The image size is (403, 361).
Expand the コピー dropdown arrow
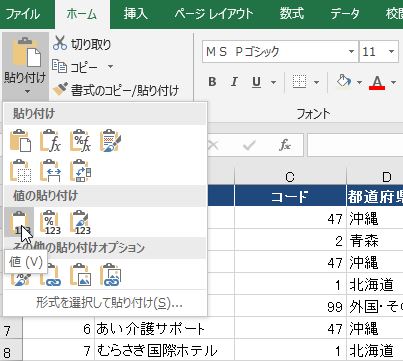tap(110, 67)
